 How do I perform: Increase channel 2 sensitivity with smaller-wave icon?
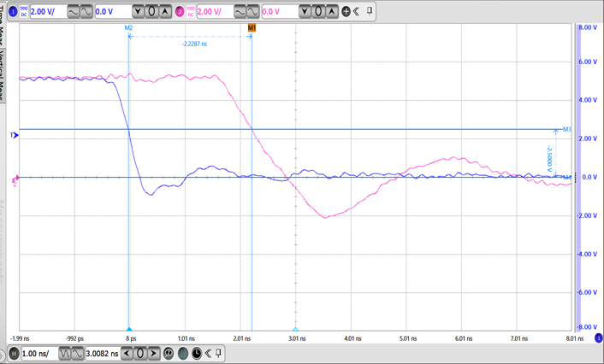point(252,12)
